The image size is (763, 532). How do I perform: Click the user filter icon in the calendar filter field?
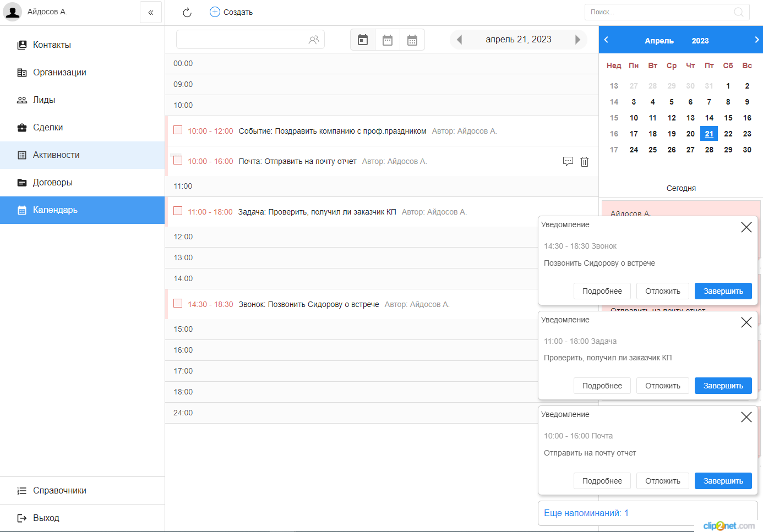(314, 40)
